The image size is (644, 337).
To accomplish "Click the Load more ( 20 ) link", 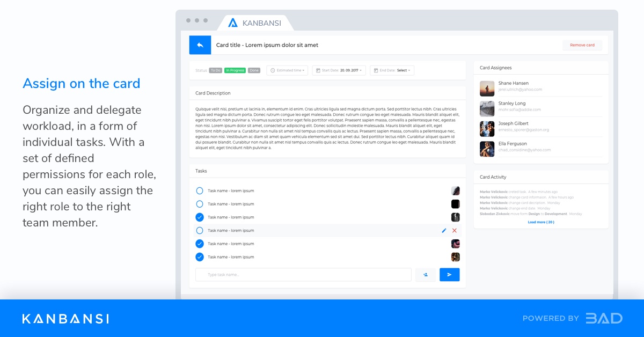I will click(541, 222).
